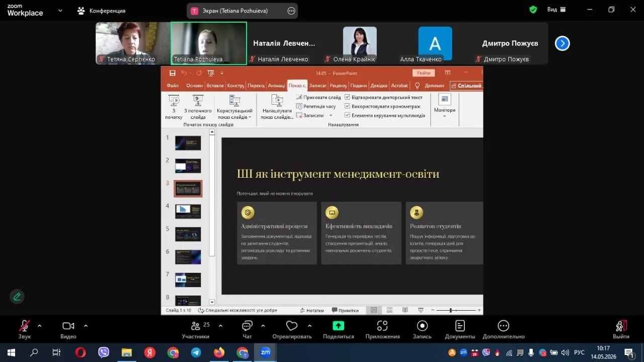
Task: Expand video options arrow next to Видео
Action: pos(86,326)
